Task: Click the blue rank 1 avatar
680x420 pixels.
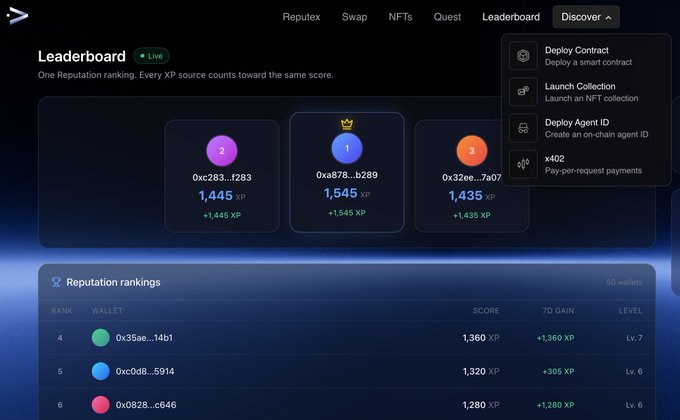Action: pyautogui.click(x=347, y=148)
